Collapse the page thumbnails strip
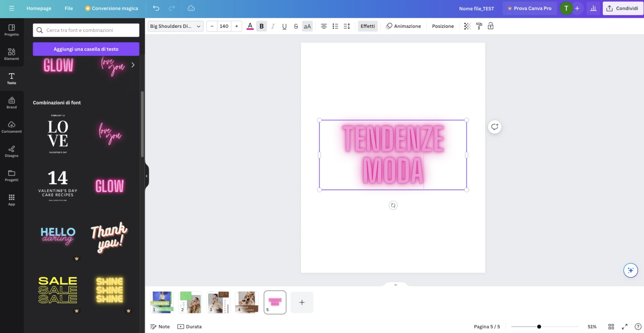The width and height of the screenshot is (644, 333). 395,285
